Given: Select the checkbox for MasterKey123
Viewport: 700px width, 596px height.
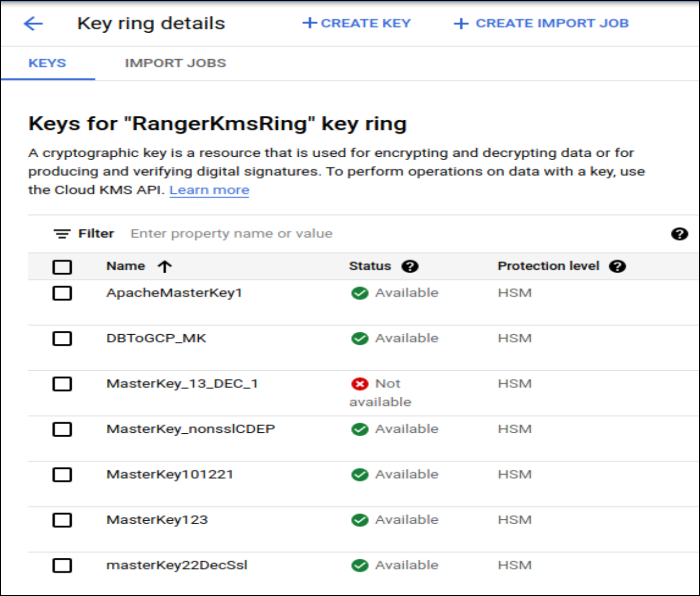Looking at the screenshot, I should click(62, 520).
